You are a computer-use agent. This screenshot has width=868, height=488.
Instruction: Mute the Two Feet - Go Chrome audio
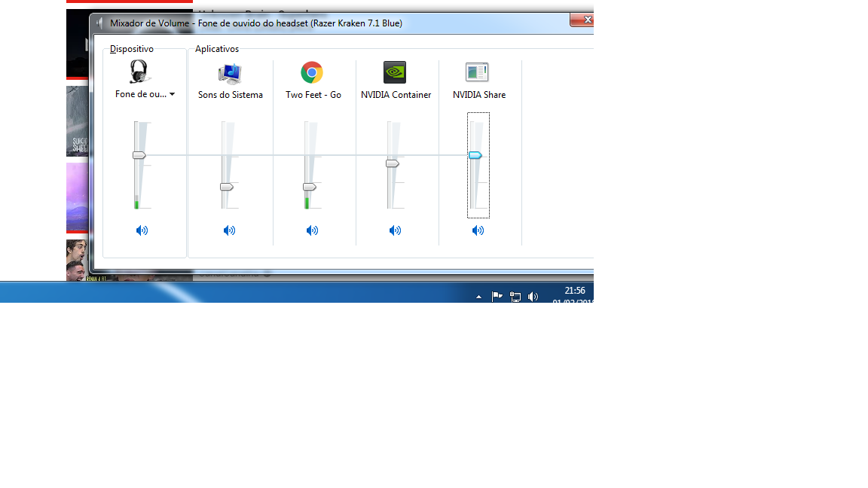312,230
